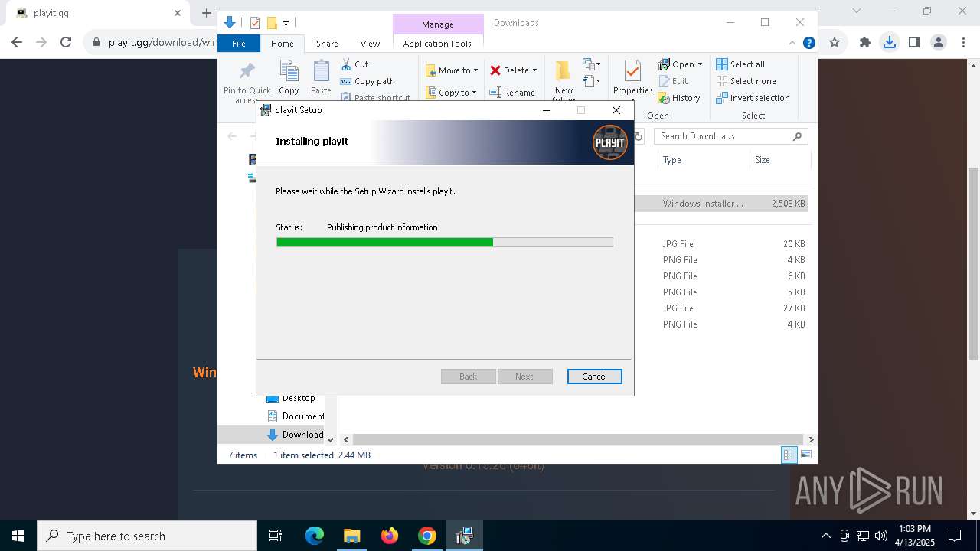Open Microsoft Edge from taskbar
980x551 pixels.
[315, 536]
